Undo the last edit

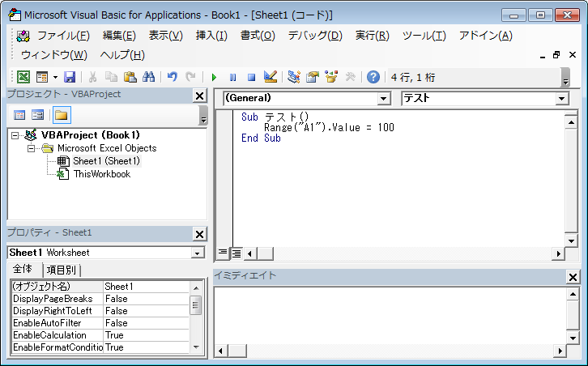[x=173, y=77]
